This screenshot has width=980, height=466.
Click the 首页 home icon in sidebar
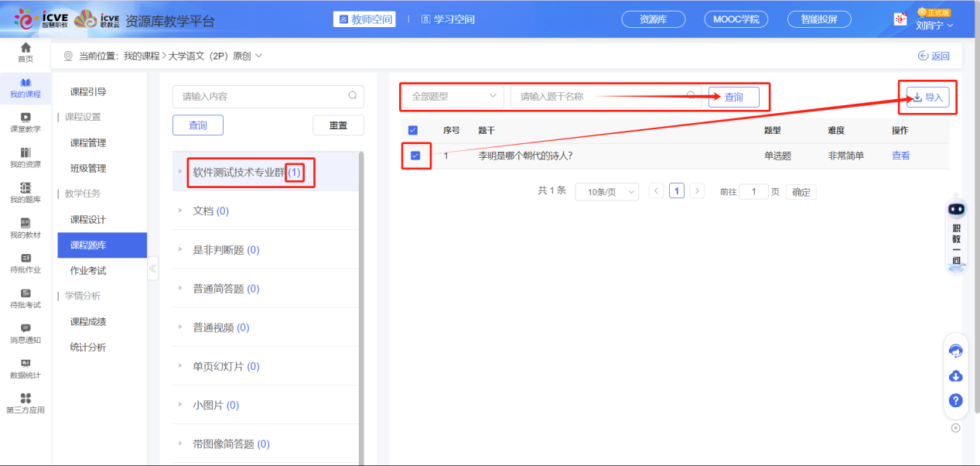[26, 49]
